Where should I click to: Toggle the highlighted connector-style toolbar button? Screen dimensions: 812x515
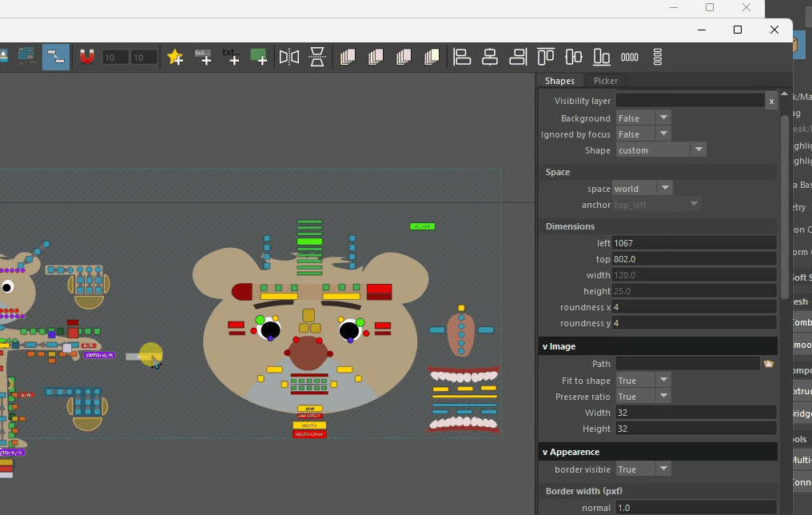pyautogui.click(x=56, y=57)
